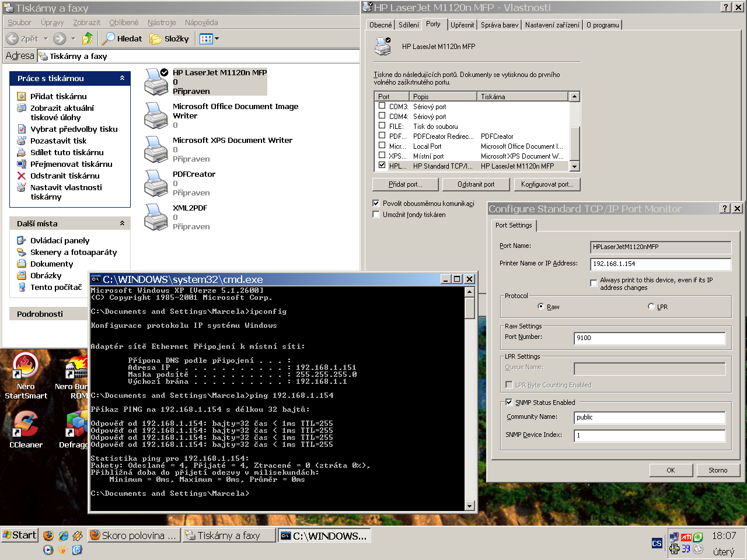Click the Ovládací panely icon
This screenshot has height=560, width=747.
[x=22, y=240]
